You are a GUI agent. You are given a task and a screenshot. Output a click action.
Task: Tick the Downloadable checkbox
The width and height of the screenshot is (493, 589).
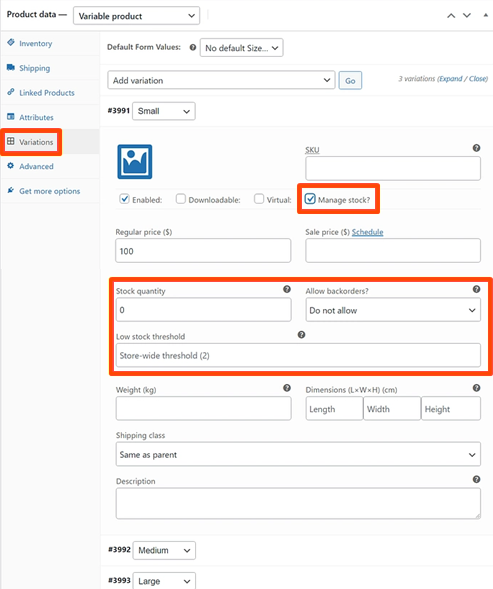click(181, 199)
